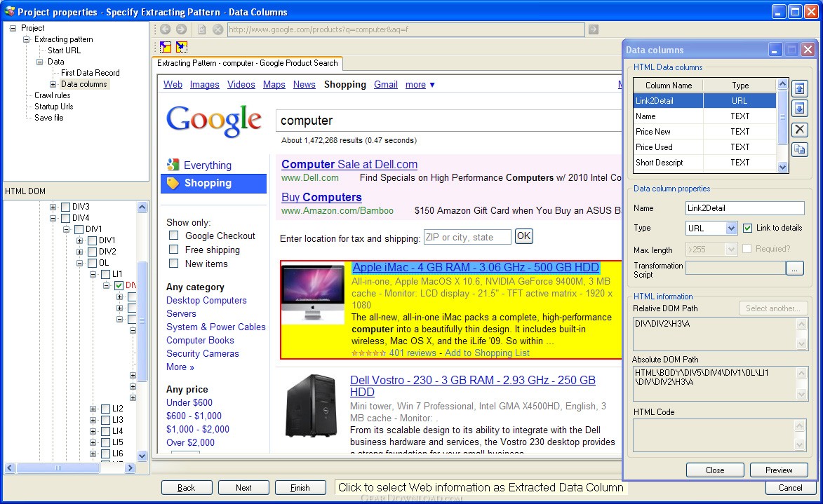This screenshot has width=823, height=504.
Task: Expand the LI3 DOM node
Action: (x=93, y=420)
